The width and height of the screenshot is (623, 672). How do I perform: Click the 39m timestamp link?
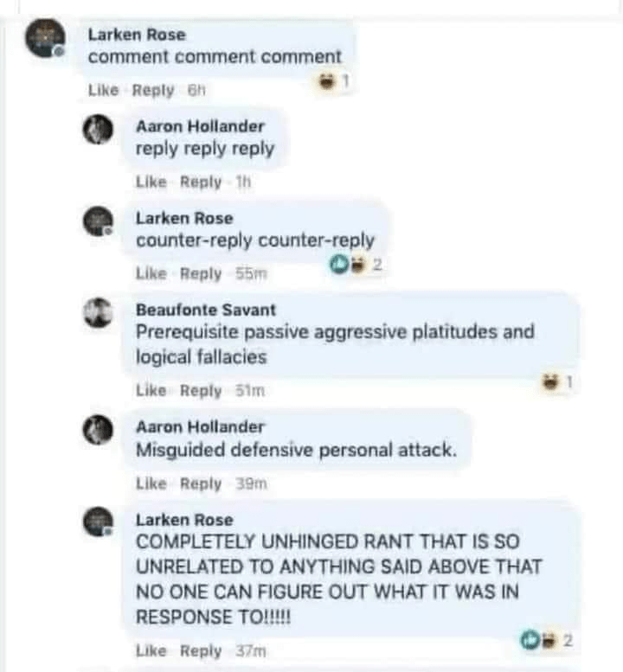[x=251, y=483]
